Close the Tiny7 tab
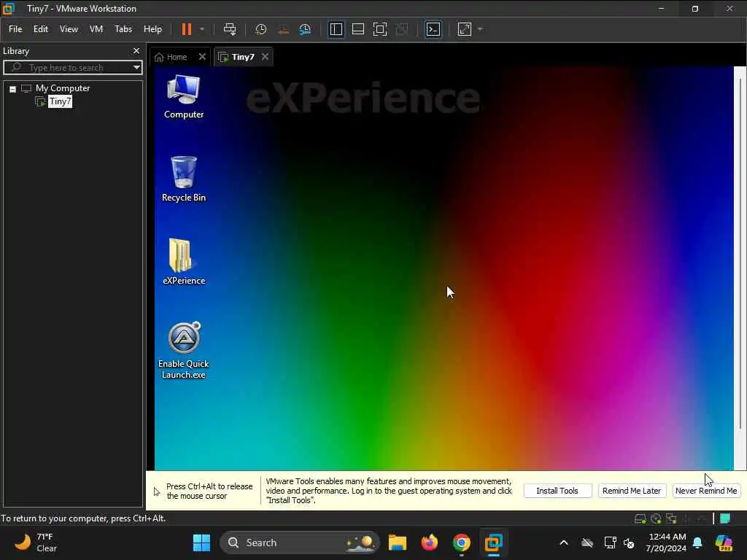This screenshot has width=747, height=560. 266,57
